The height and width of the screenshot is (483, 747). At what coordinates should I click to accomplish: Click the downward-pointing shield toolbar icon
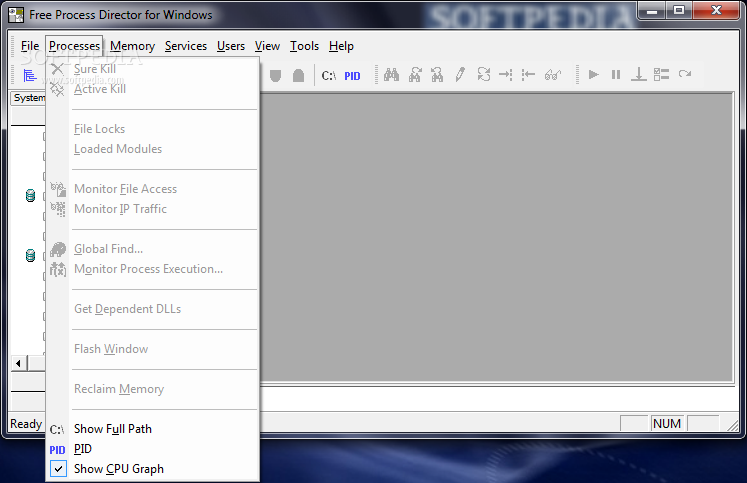pyautogui.click(x=275, y=75)
